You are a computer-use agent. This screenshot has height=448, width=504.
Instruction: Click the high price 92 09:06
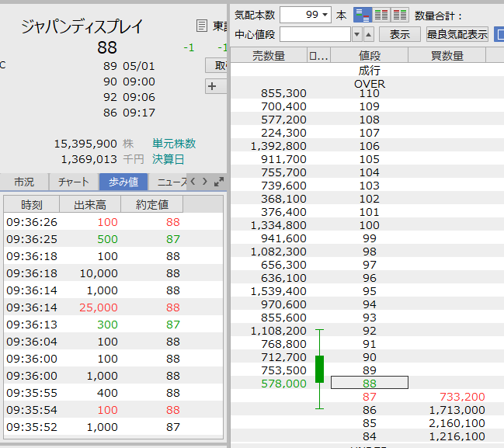click(129, 97)
